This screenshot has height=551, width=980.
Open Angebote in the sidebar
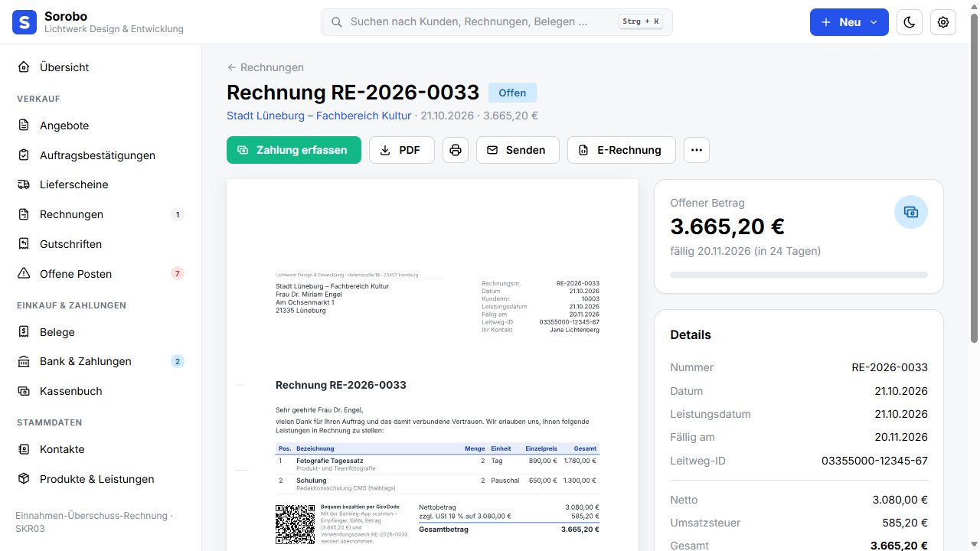(101, 126)
